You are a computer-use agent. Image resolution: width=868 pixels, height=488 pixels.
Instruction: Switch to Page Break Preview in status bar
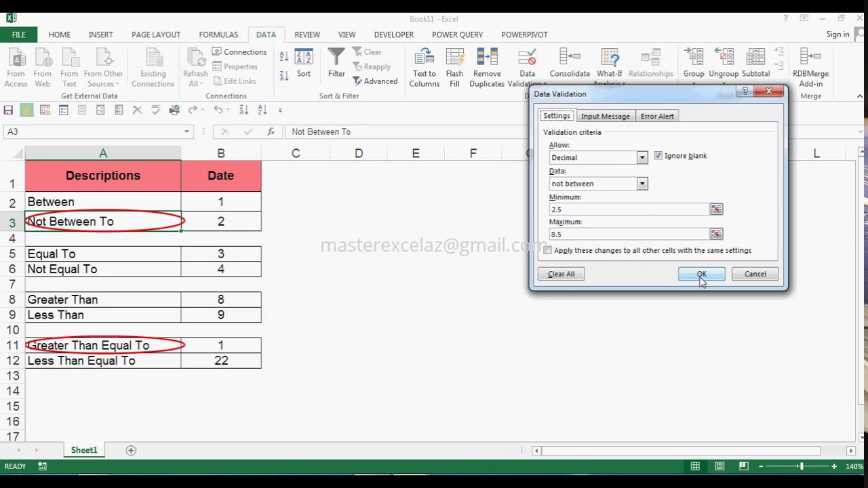(744, 466)
